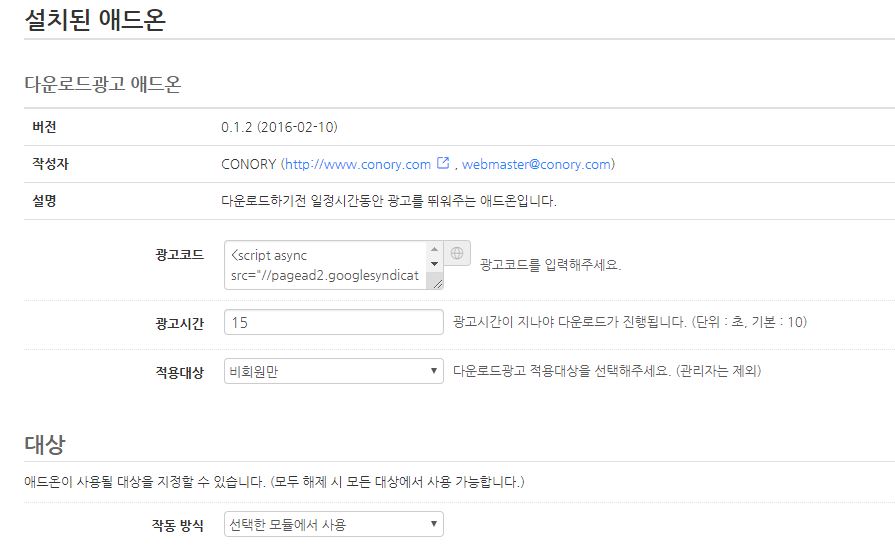Image resolution: width=895 pixels, height=545 pixels.
Task: Open the 적용대상 dropdown showing 비회원만
Action: (334, 371)
